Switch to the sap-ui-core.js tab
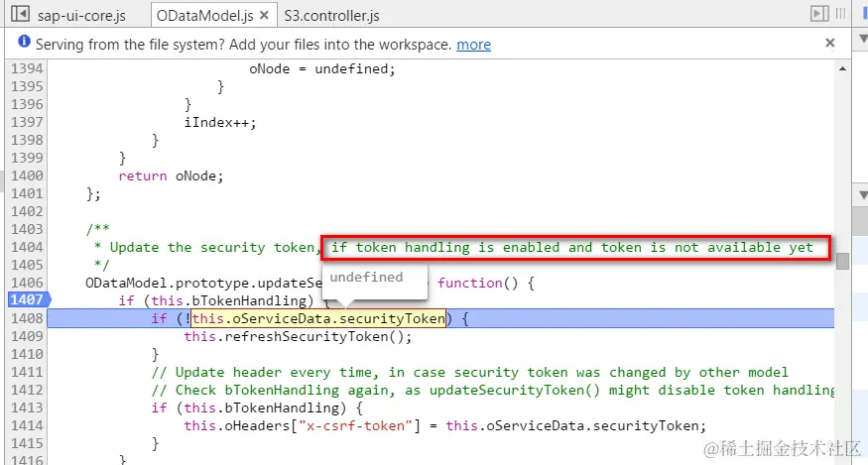This screenshot has height=465, width=868. click(x=82, y=16)
